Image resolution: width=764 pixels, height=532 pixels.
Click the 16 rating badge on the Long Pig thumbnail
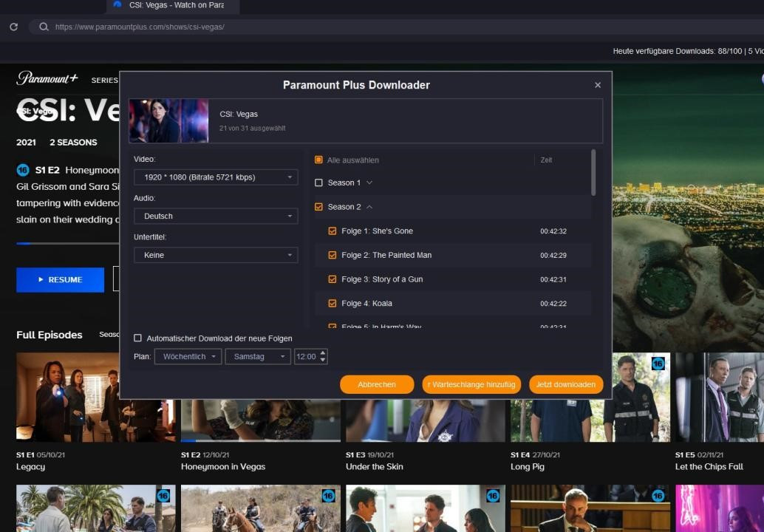(x=658, y=364)
